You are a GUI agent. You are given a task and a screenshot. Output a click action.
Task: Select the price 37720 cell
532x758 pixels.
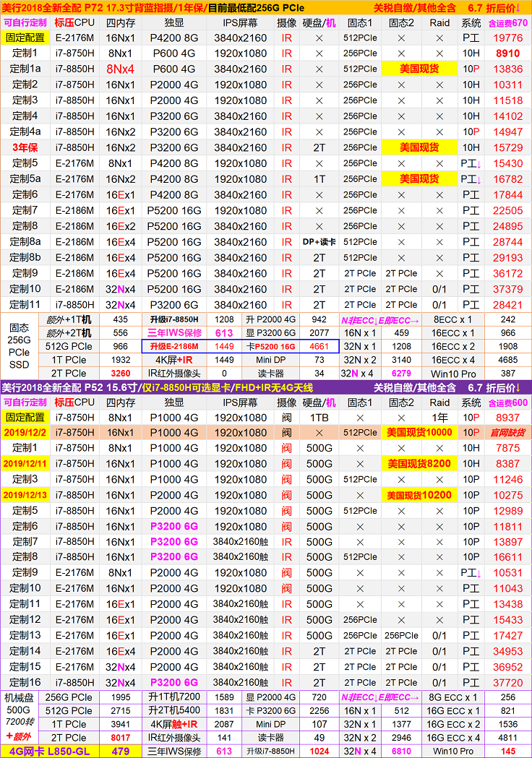click(507, 682)
